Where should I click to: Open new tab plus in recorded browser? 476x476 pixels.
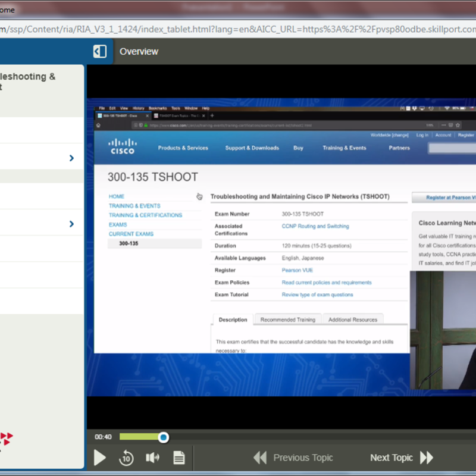[x=212, y=115]
